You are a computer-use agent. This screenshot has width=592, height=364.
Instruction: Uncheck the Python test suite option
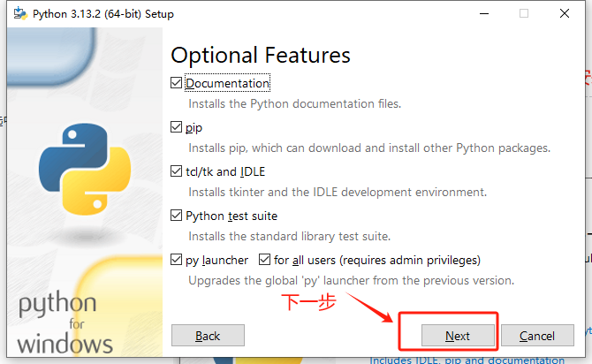pos(176,216)
